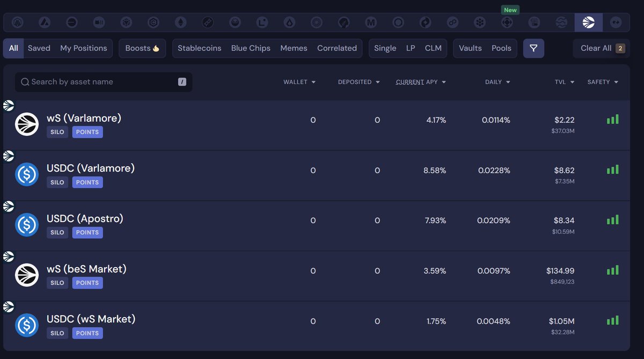The image size is (644, 359).
Task: Sort by the Deposited column
Action: point(359,82)
